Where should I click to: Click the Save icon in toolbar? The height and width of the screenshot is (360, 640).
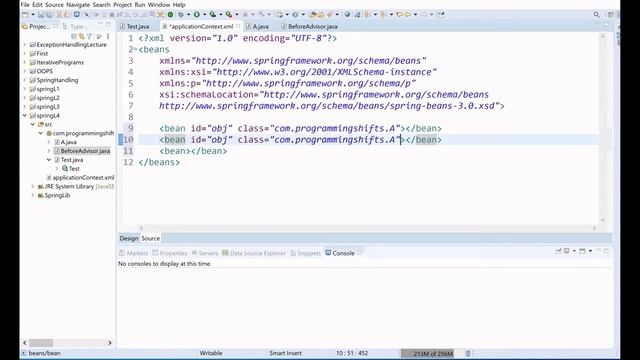tap(41, 15)
